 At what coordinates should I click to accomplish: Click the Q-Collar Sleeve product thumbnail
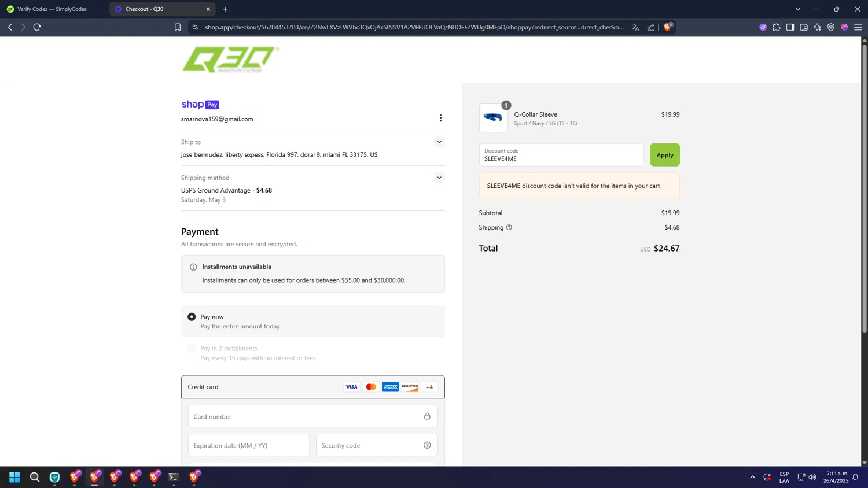point(493,118)
